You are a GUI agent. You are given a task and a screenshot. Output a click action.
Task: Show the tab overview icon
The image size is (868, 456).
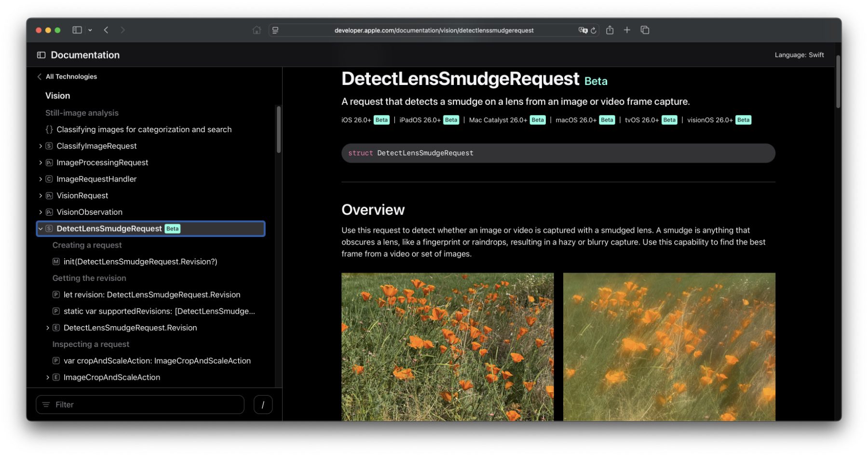(645, 30)
